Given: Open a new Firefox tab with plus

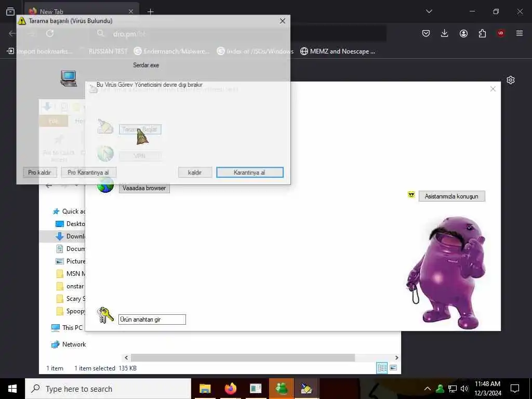Looking at the screenshot, I should [151, 12].
